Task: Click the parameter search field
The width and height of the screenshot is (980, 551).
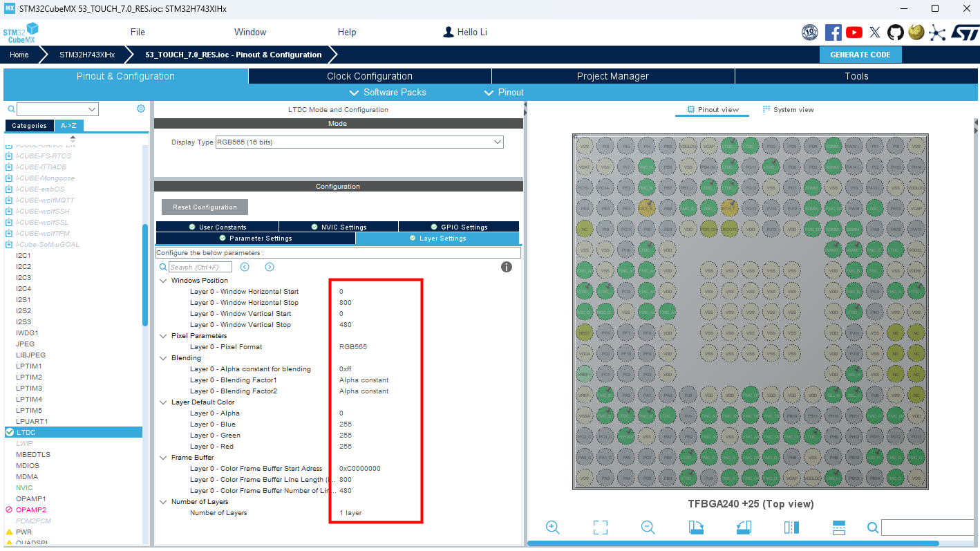Action: 200,267
